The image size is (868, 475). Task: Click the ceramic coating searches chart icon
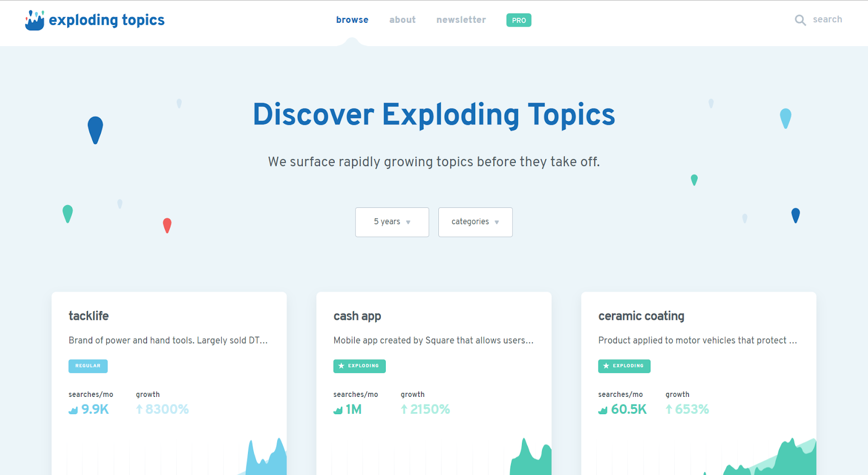pyautogui.click(x=603, y=410)
